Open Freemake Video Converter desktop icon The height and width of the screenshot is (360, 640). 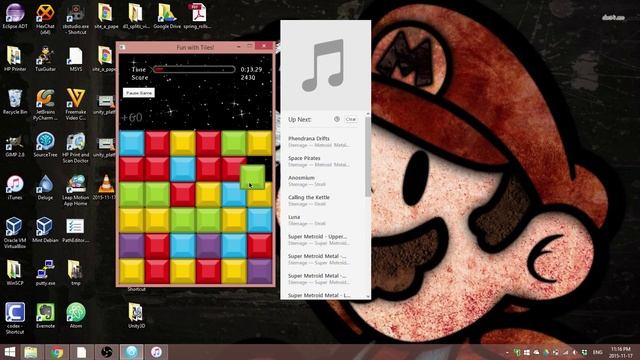click(76, 104)
